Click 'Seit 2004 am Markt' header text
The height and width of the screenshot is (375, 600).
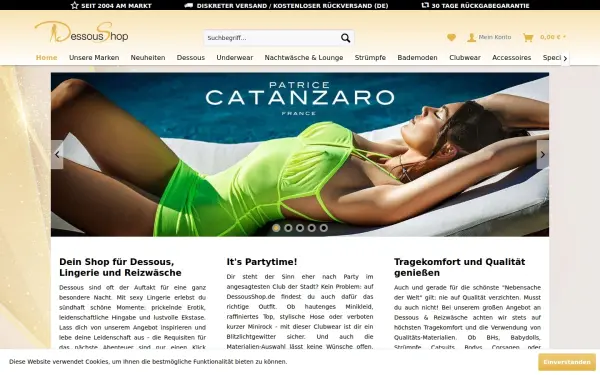pos(116,6)
